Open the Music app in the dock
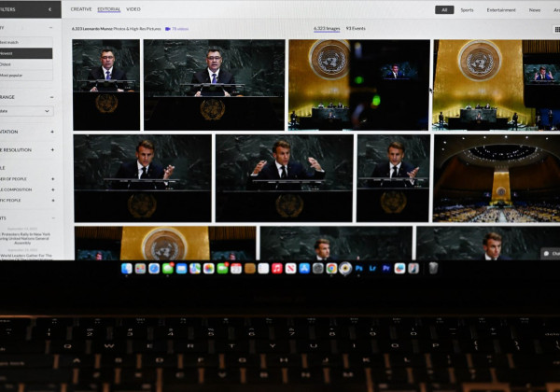560x392 pixels. [277, 269]
